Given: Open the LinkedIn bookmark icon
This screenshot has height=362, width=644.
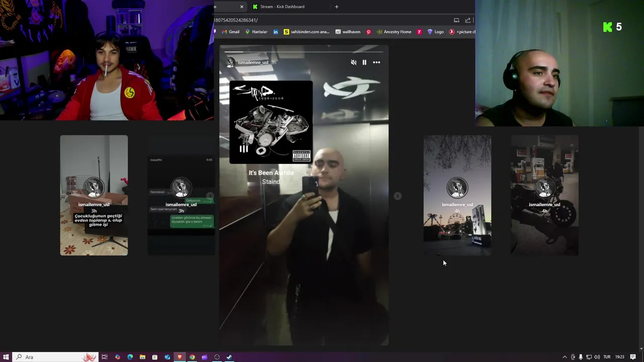Looking at the screenshot, I should 276,32.
